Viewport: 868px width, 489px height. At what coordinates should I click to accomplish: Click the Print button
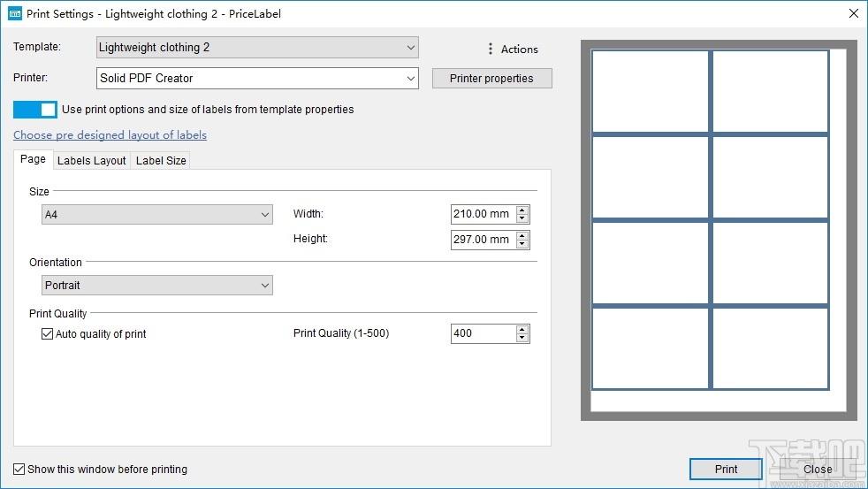(x=726, y=469)
